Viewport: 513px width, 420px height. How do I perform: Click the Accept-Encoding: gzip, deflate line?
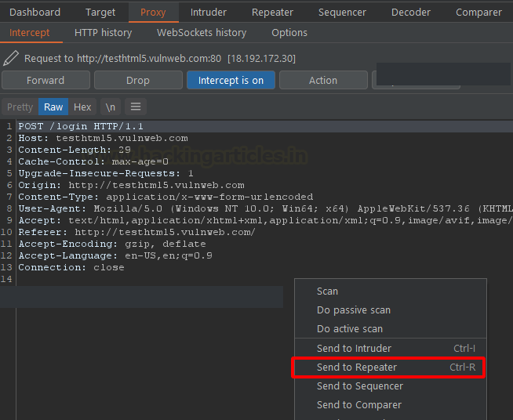[112, 244]
